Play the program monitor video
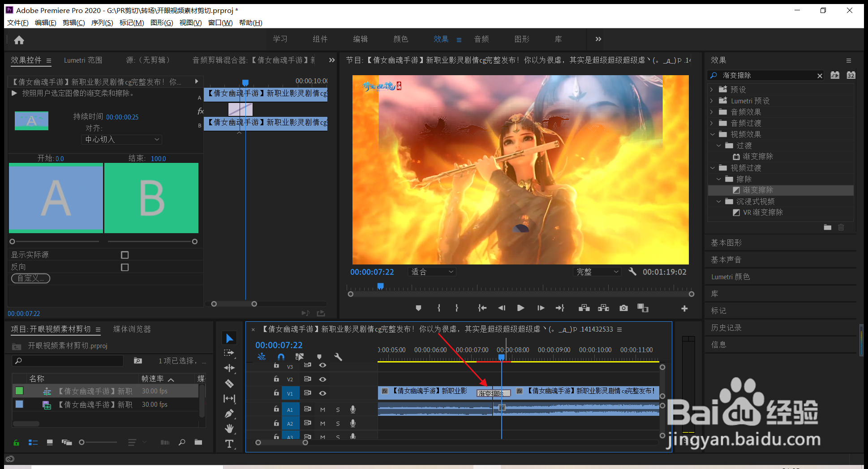 (520, 308)
